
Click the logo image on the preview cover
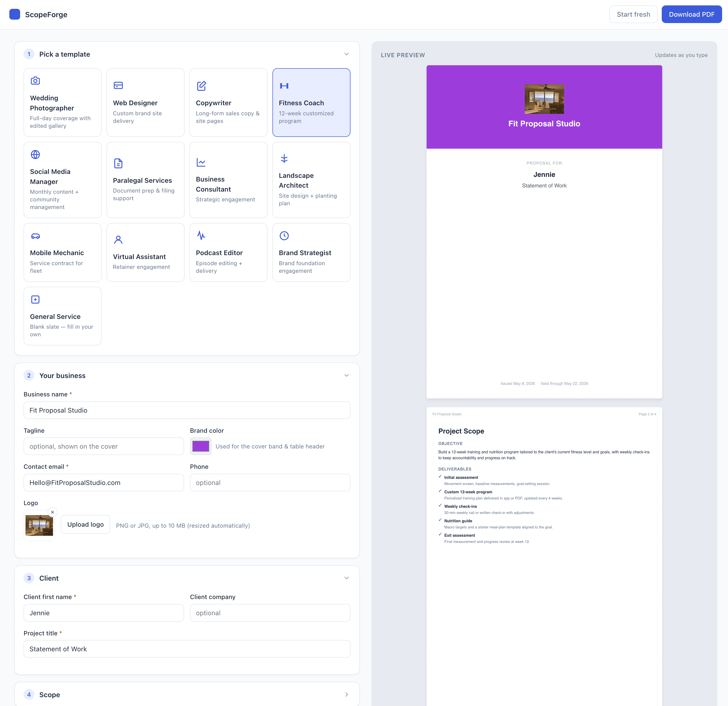(544, 99)
